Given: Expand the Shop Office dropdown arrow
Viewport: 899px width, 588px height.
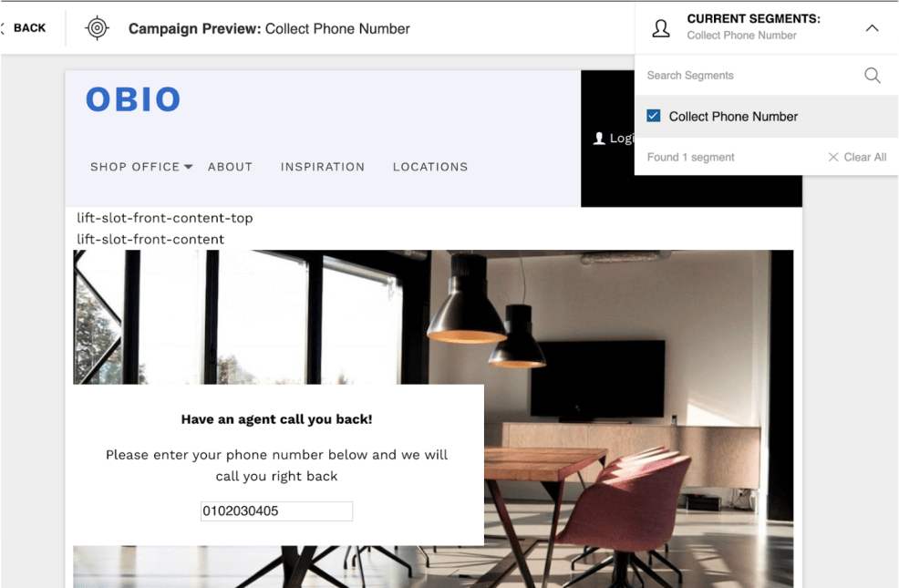Looking at the screenshot, I should pyautogui.click(x=188, y=167).
